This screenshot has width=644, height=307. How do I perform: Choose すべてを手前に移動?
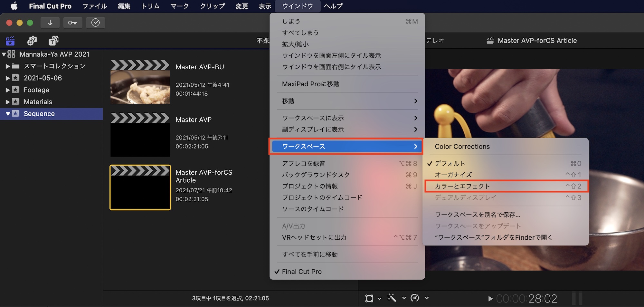point(347,254)
